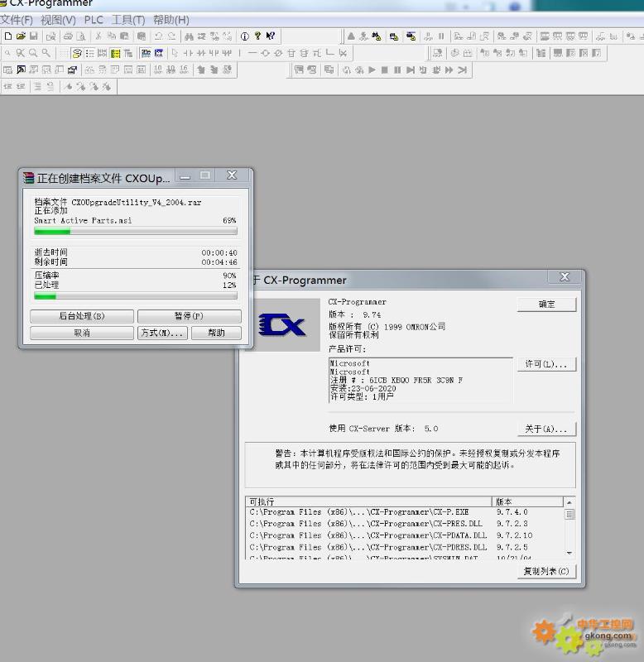644x662 pixels.
Task: Click the Save diskette icon
Action: 33,36
